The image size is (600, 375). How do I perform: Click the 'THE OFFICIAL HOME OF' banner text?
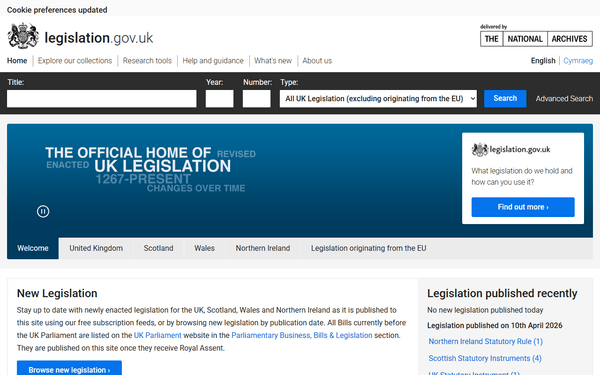click(x=128, y=153)
